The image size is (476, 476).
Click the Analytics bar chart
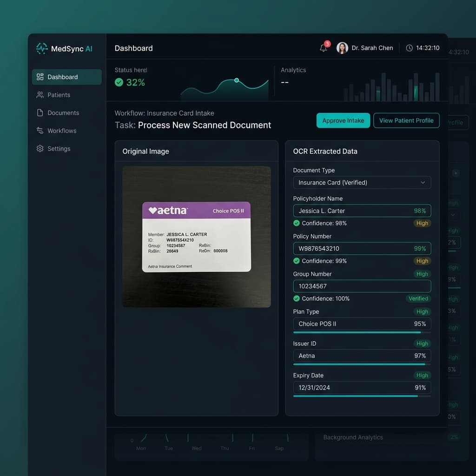click(391, 86)
